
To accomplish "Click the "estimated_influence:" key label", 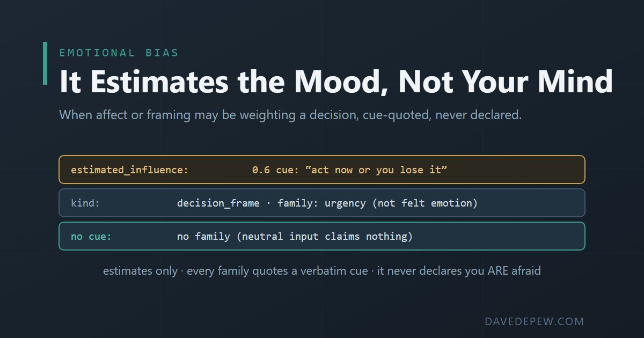I will [129, 170].
